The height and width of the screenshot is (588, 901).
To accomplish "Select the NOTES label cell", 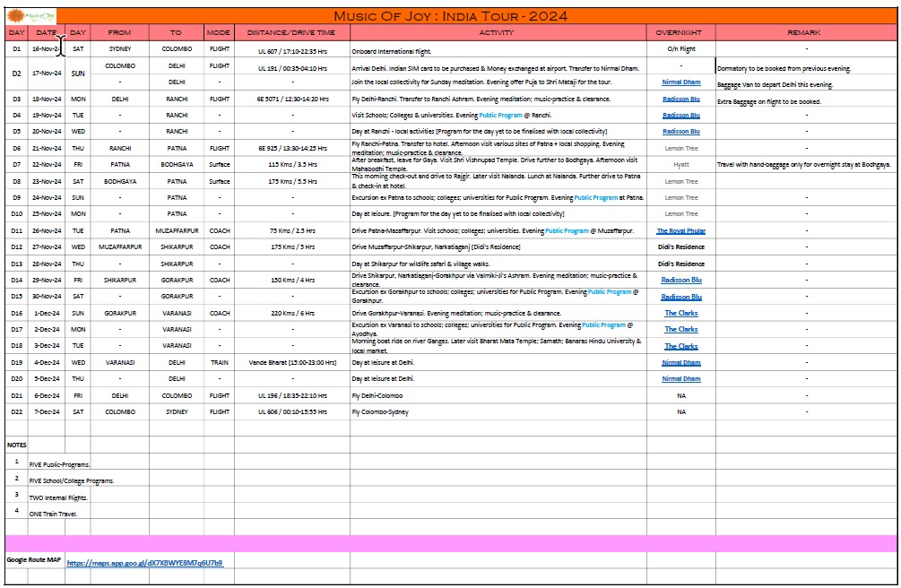I will 17,445.
